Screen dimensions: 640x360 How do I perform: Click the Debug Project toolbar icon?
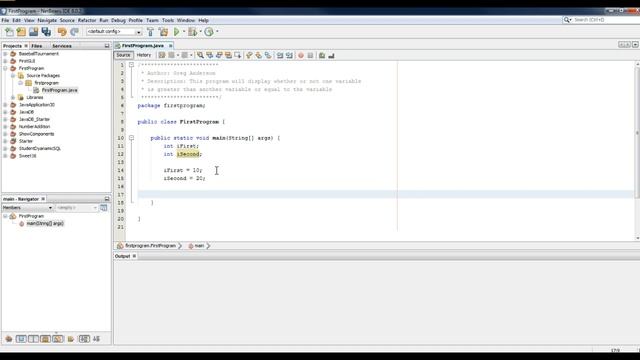192,32
